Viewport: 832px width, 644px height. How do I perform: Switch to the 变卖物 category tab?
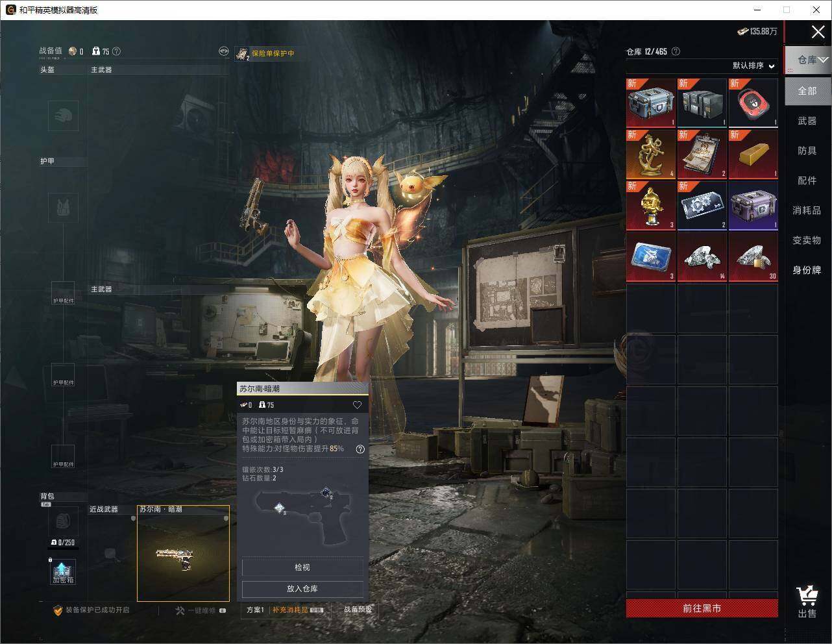[x=807, y=240]
